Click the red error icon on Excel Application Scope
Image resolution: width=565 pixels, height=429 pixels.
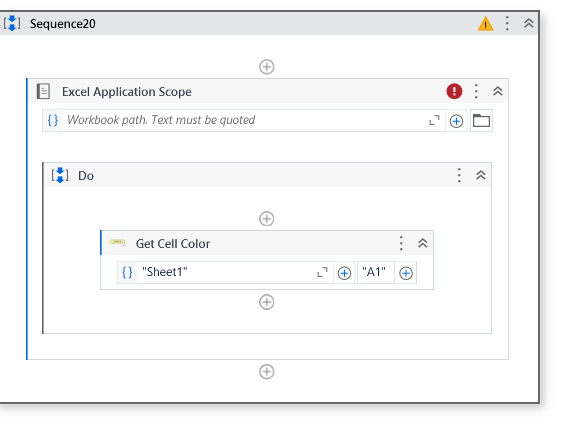[x=454, y=91]
